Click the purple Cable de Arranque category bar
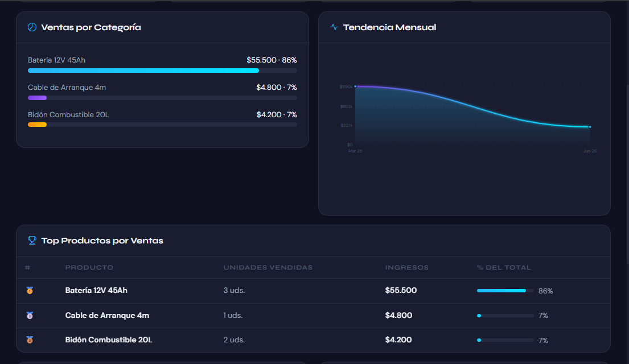 tap(38, 98)
